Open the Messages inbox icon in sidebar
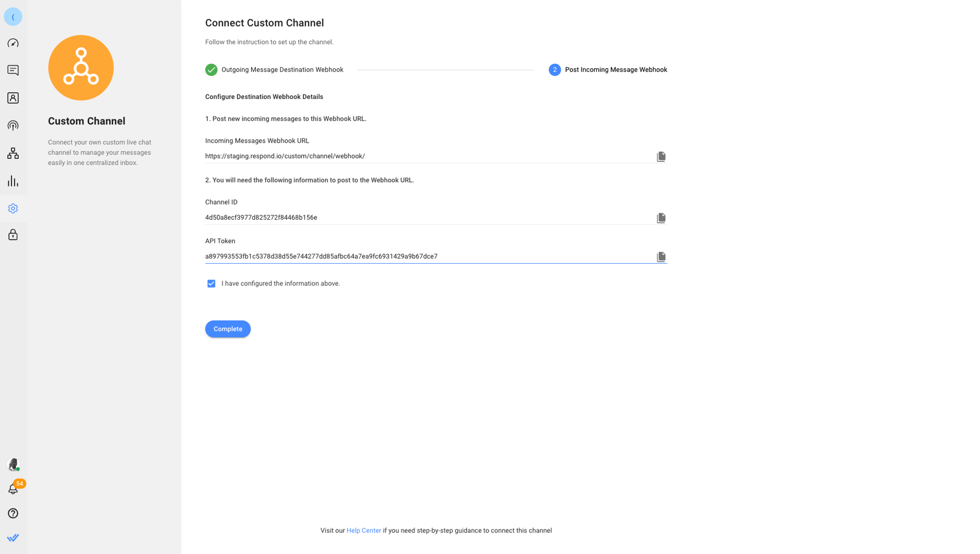The width and height of the screenshot is (980, 554). pyautogui.click(x=13, y=70)
